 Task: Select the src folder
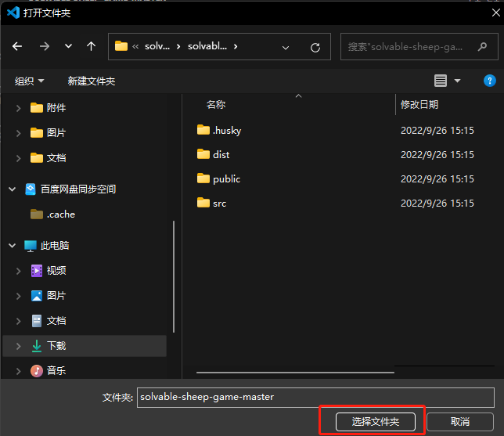[211, 204]
